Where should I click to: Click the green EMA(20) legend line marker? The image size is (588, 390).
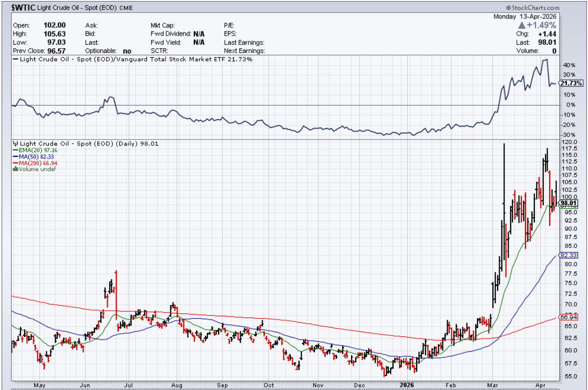tap(15, 150)
